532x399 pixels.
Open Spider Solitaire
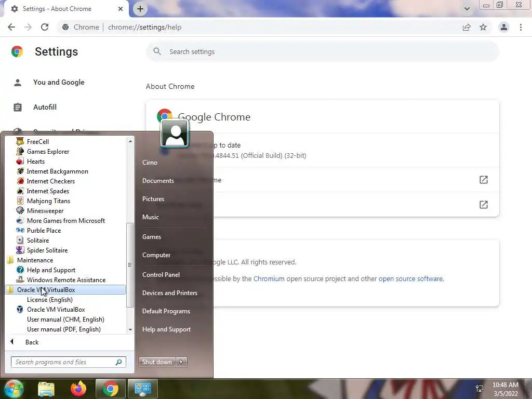(47, 250)
